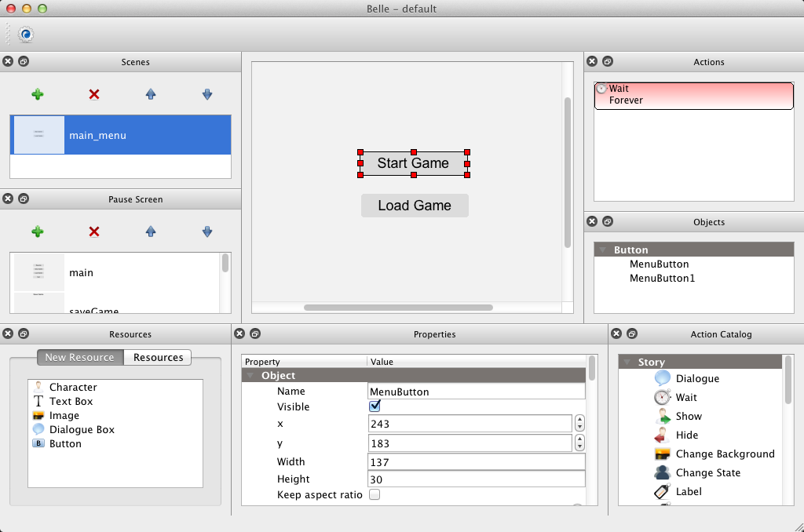Collapse the Story category in catalog

click(x=627, y=363)
